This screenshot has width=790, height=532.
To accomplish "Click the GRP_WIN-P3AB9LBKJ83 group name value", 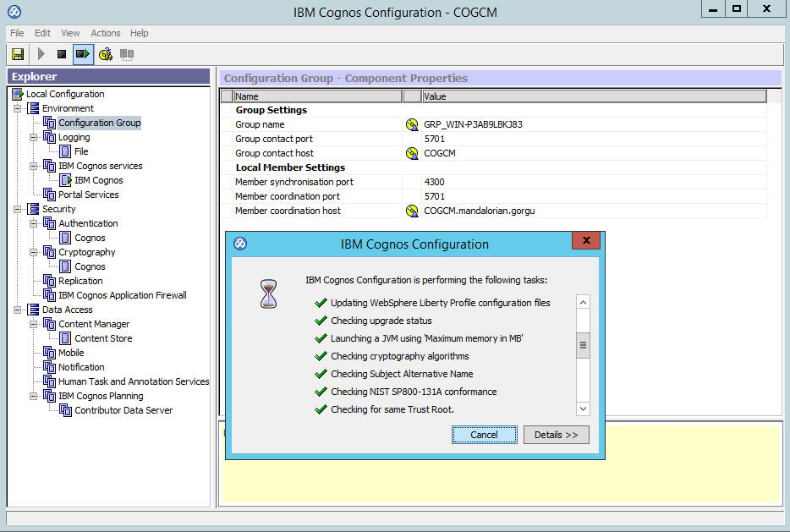I will pyautogui.click(x=473, y=124).
